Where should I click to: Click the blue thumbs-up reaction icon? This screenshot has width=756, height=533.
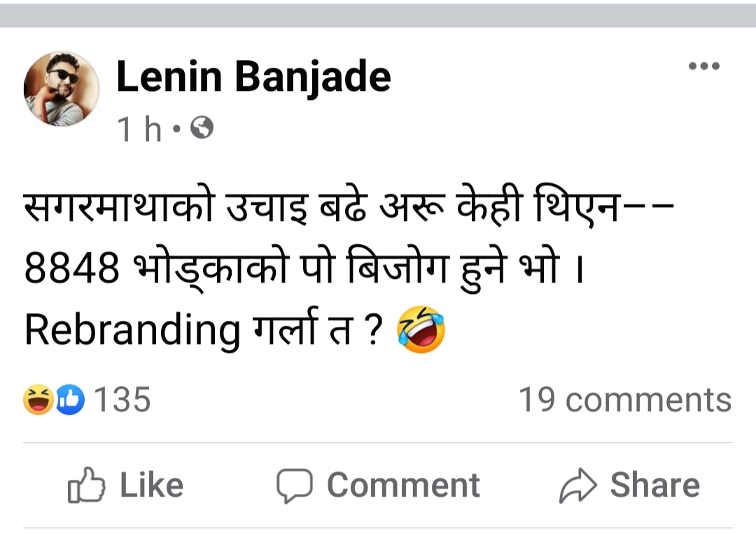71,399
